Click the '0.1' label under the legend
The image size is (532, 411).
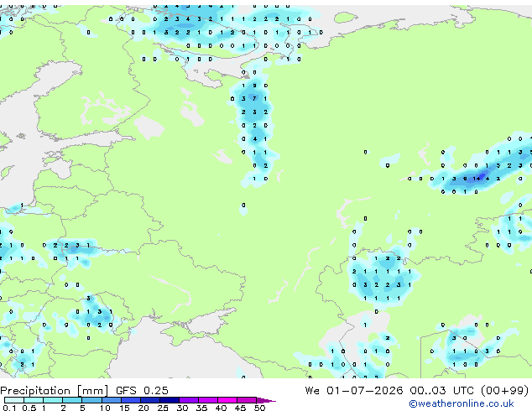point(9,408)
